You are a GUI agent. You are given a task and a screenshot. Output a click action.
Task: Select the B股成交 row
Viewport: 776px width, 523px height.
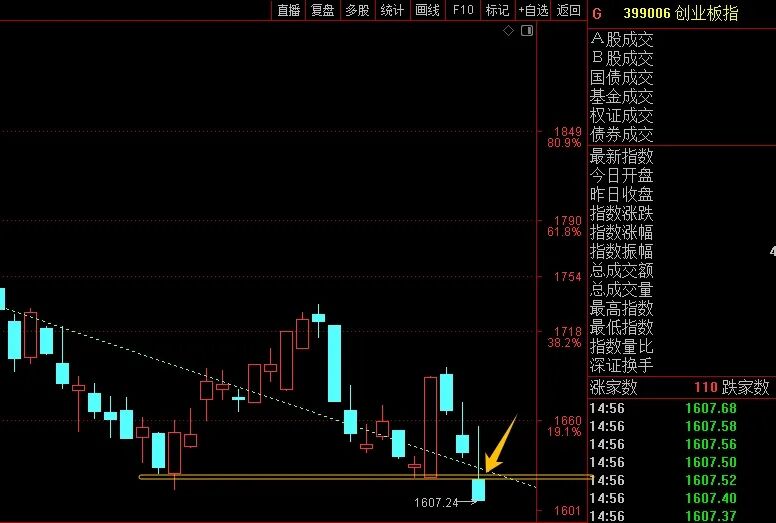(682, 58)
